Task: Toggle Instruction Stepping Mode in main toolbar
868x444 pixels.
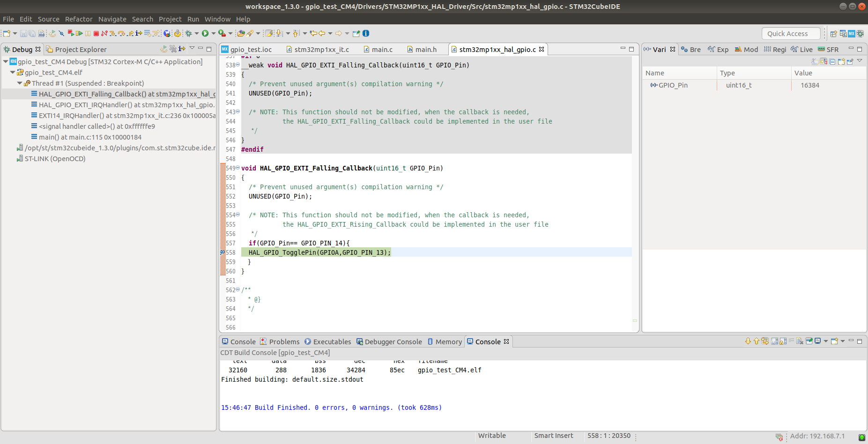Action: (x=139, y=33)
